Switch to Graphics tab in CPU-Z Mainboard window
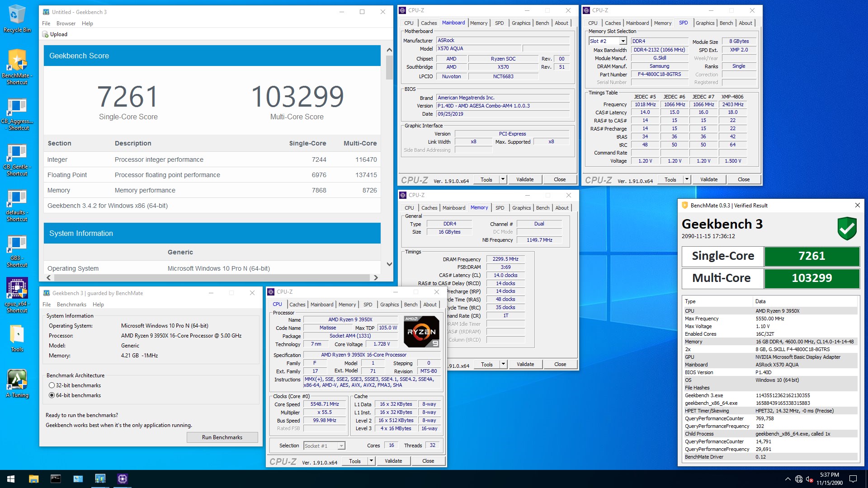Image resolution: width=868 pixels, height=488 pixels. (521, 23)
